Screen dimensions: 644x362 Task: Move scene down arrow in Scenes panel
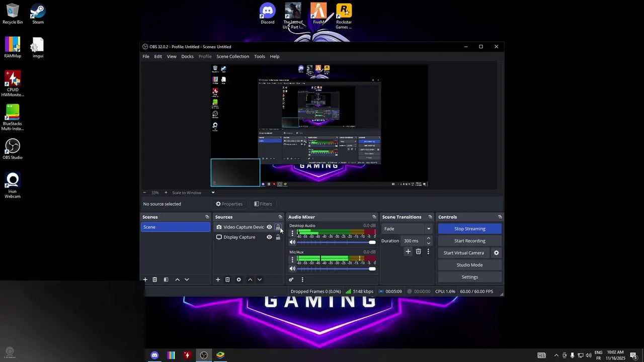(x=187, y=280)
